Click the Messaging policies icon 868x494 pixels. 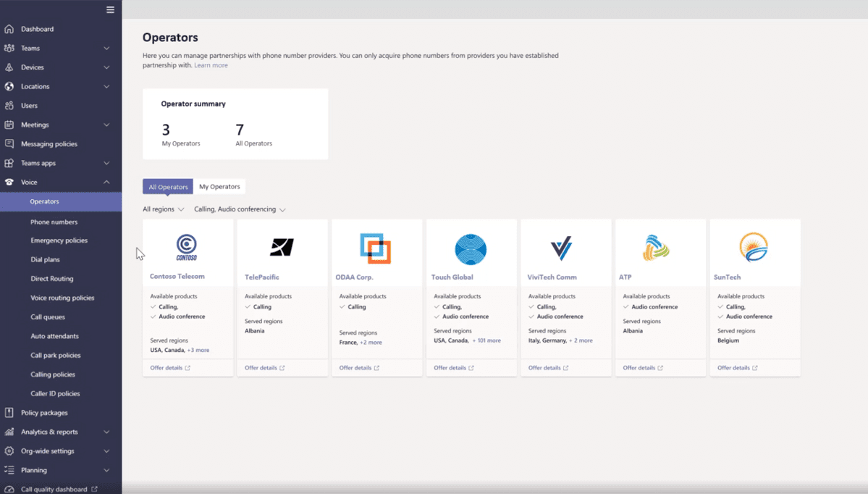9,143
